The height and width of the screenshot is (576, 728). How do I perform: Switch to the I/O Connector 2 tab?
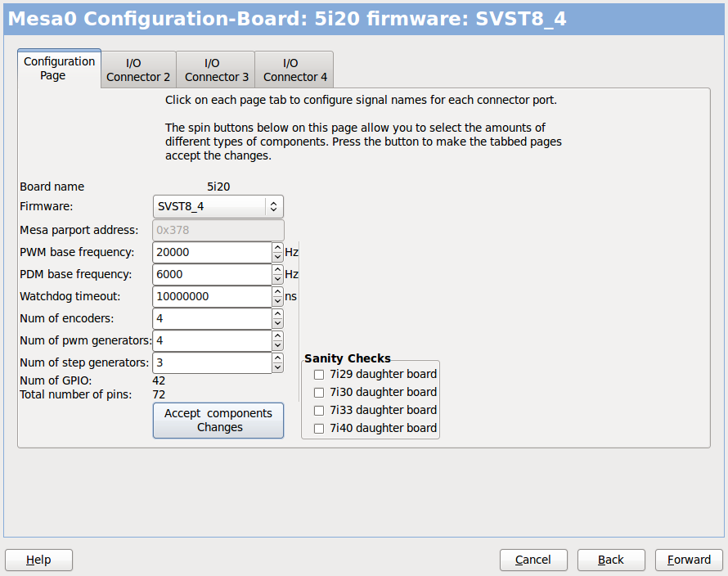[x=137, y=69]
